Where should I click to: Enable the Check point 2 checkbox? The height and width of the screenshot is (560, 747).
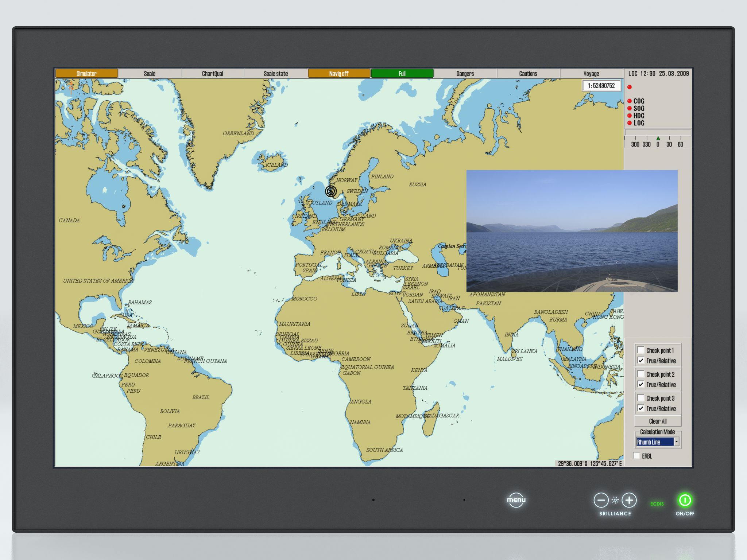pos(641,374)
